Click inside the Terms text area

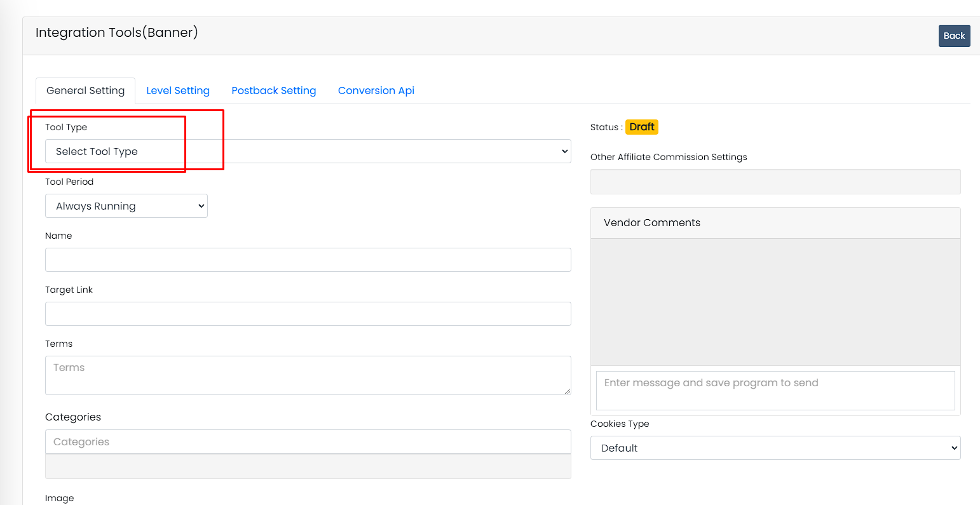[308, 375]
